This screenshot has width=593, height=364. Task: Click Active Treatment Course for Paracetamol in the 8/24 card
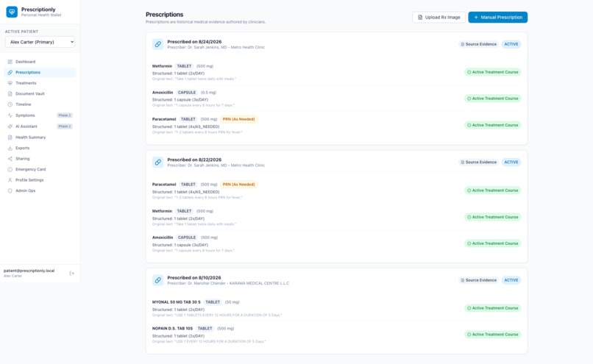[x=492, y=125]
